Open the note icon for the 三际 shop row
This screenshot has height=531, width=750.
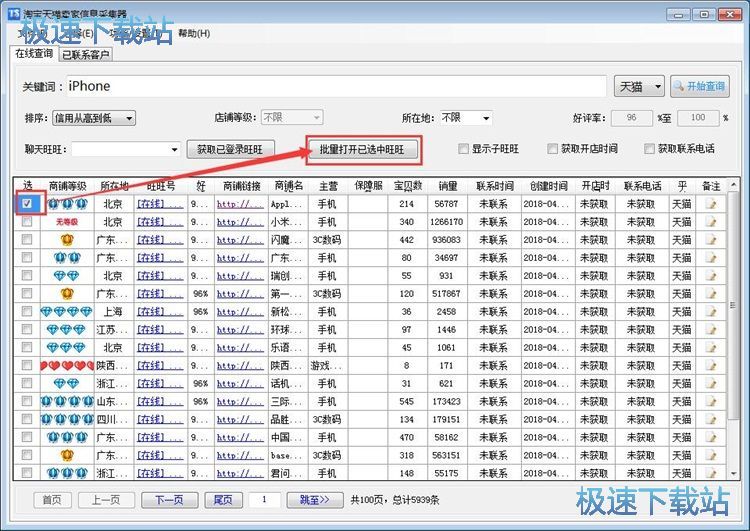pos(711,401)
